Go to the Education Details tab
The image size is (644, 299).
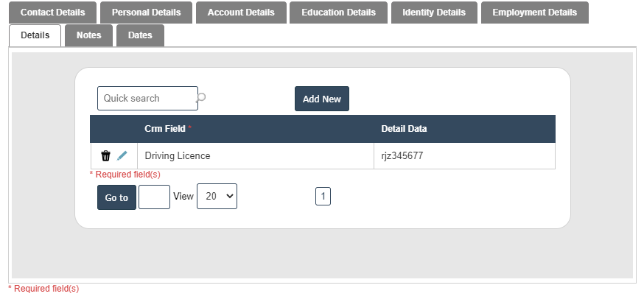coord(338,13)
